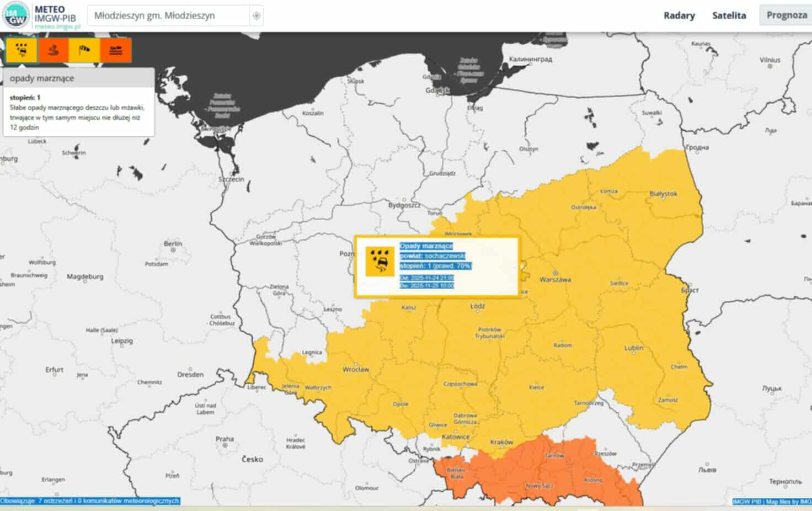Open the IMGW PIB attribution link
The image size is (812, 511).
coord(747,502)
